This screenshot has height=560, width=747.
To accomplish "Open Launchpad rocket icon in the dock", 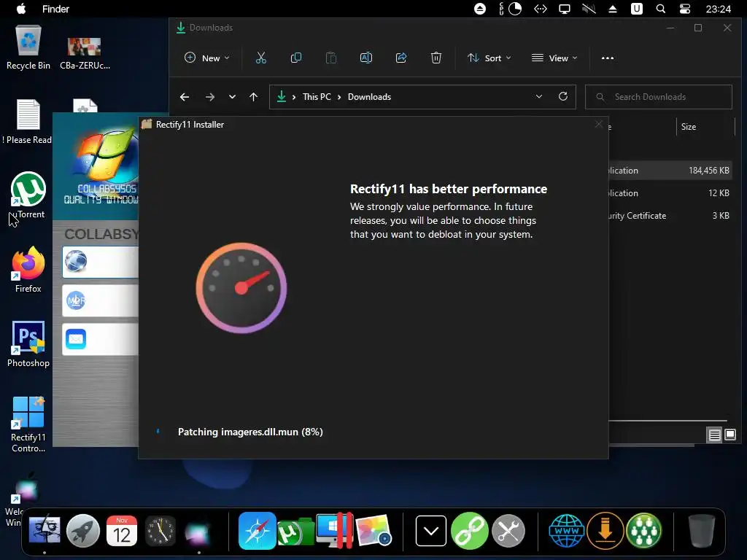I will coord(83,531).
